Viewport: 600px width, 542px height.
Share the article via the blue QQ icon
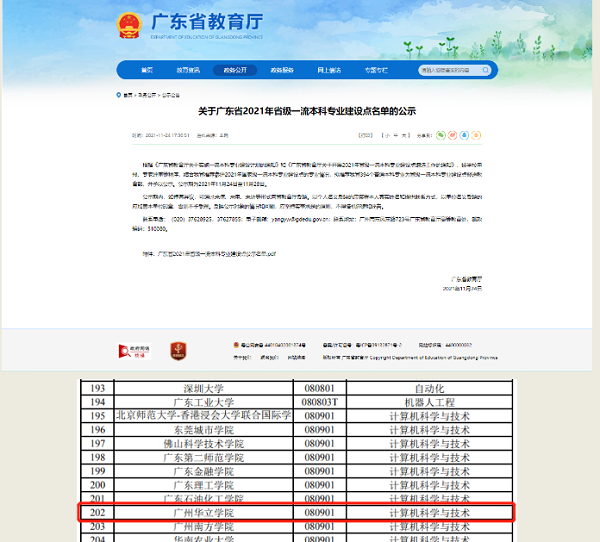464,135
